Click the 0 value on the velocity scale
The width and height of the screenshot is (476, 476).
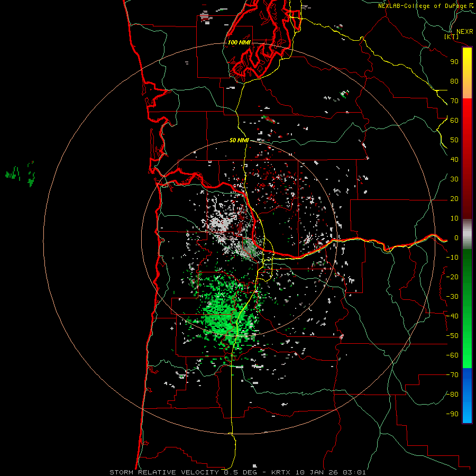pyautogui.click(x=456, y=238)
